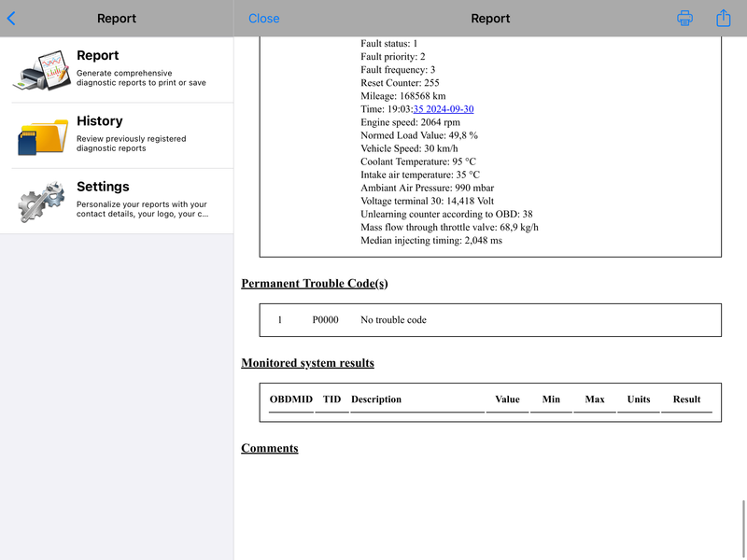
Task: Click the printer icon in top bar
Action: [684, 18]
